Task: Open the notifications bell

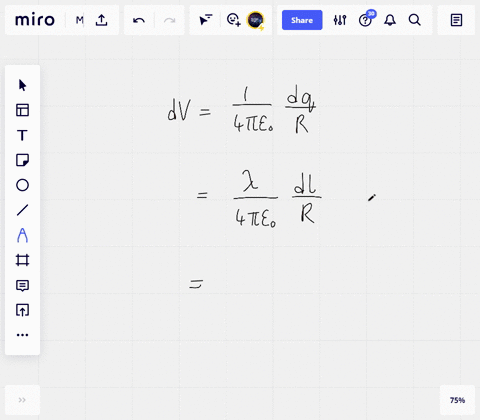Action: coord(390,20)
